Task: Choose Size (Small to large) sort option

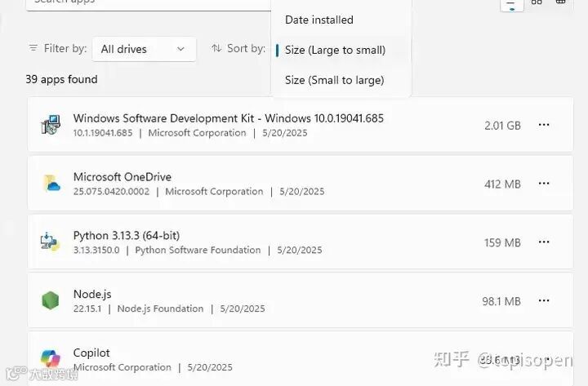Action: (x=334, y=80)
